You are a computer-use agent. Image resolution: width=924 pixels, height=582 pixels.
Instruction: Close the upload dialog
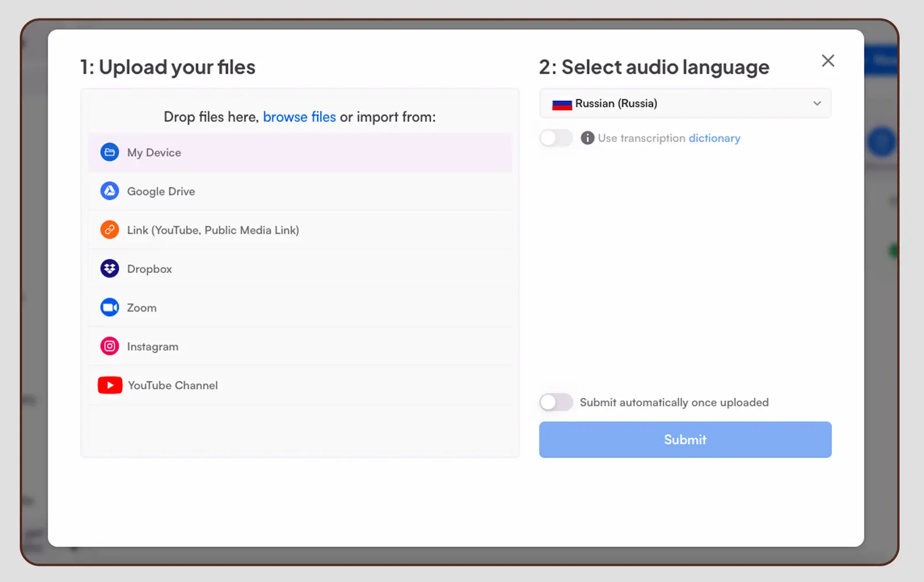pyautogui.click(x=827, y=61)
